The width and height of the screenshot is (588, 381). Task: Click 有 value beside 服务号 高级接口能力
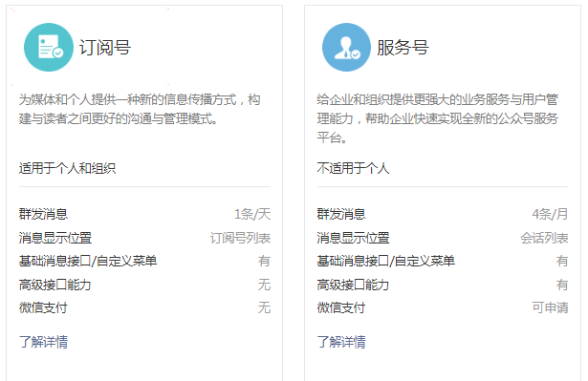coord(562,286)
